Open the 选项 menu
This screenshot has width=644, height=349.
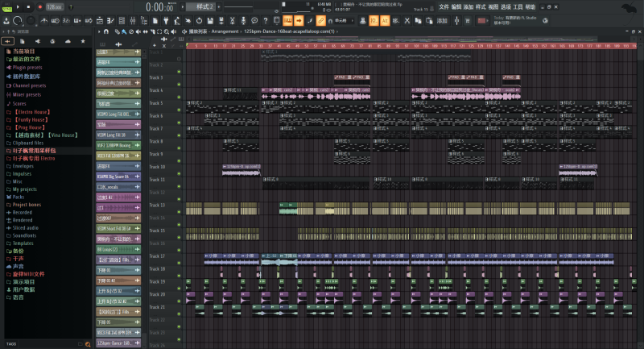tap(506, 7)
